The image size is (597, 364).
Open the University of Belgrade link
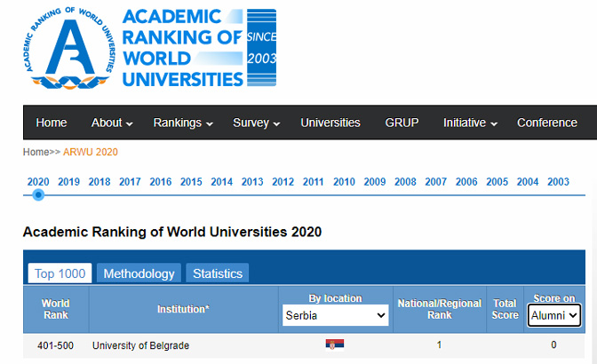140,345
